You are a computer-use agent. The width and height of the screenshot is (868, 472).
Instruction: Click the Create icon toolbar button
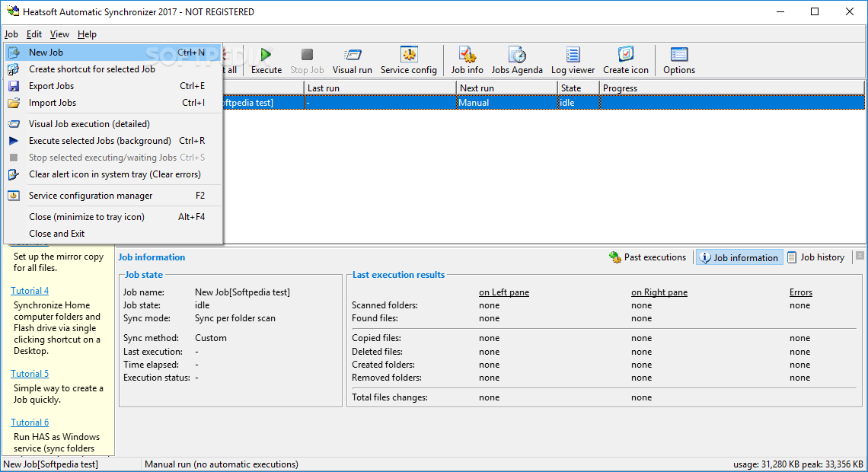coord(626,61)
